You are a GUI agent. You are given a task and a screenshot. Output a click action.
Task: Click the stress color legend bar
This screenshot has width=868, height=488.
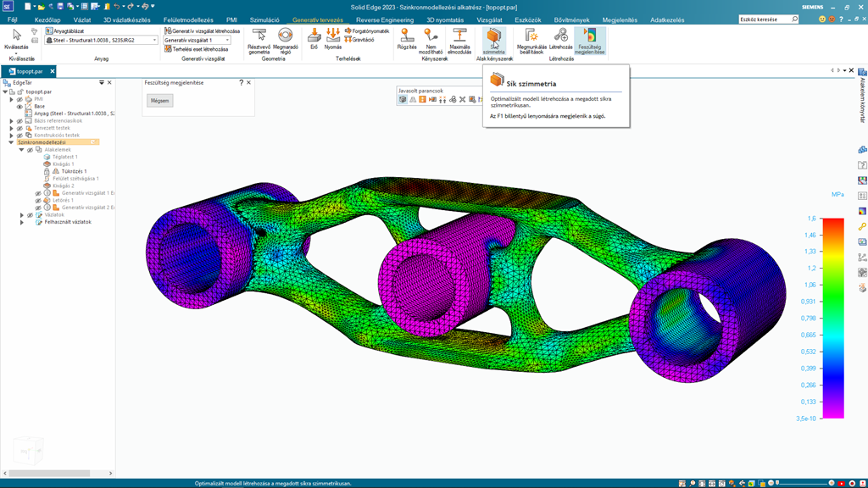833,318
